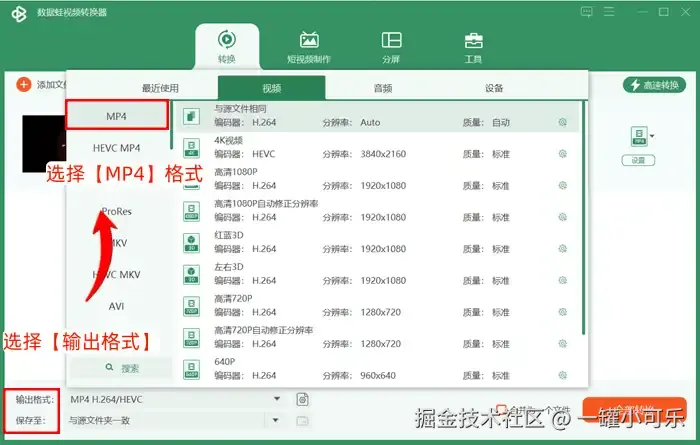This screenshot has width=700, height=445.
Task: Select the 最近使用 format tab
Action: coord(160,88)
